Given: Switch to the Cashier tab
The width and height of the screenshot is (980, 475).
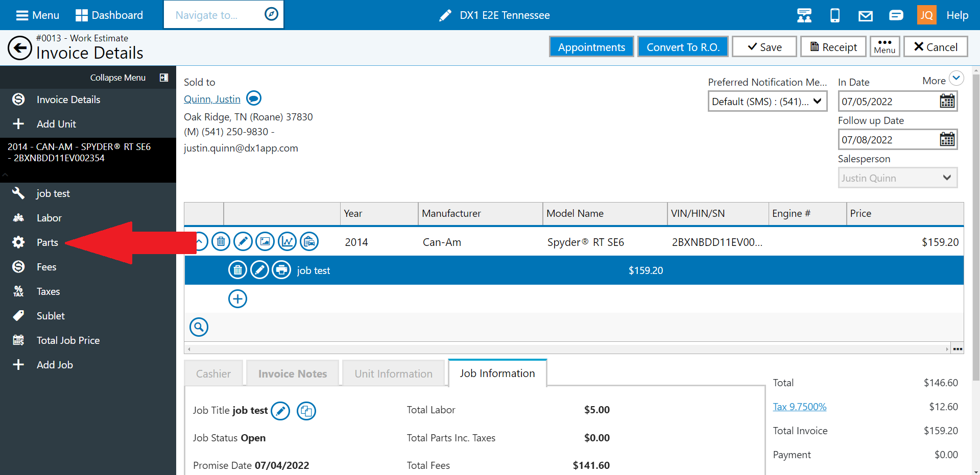Looking at the screenshot, I should coord(213,373).
